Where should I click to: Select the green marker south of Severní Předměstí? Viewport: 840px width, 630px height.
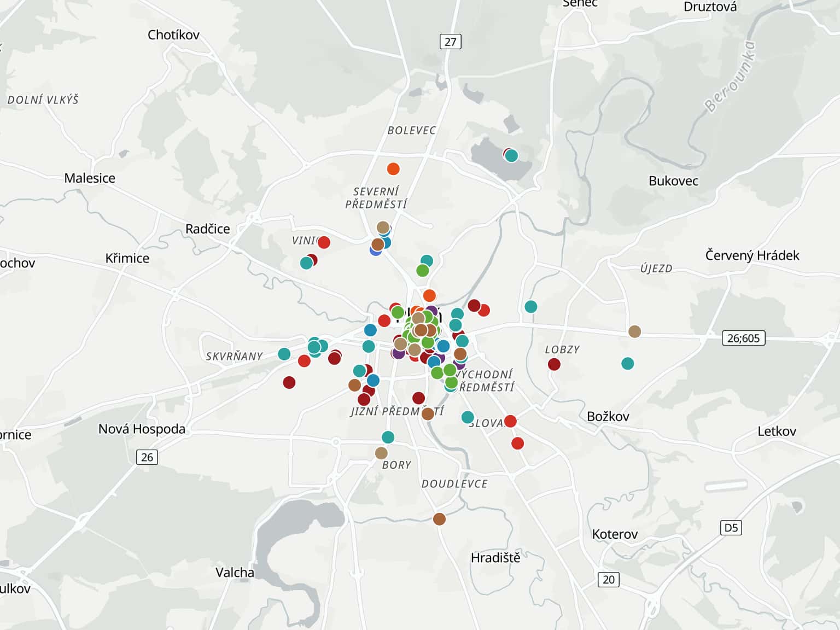tap(422, 271)
